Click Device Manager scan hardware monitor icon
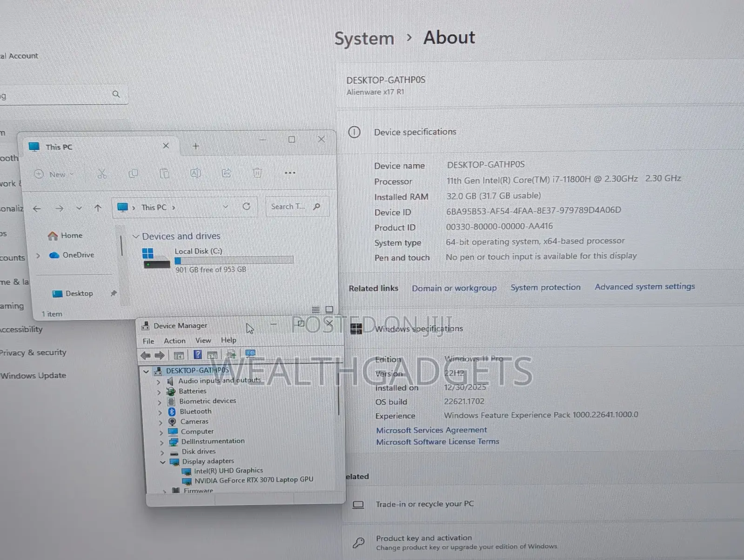744x560 pixels. pos(250,353)
